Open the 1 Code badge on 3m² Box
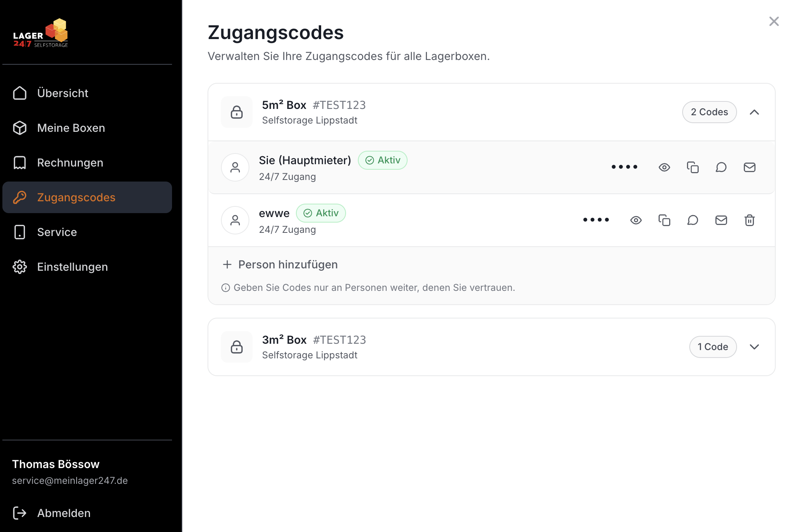The image size is (797, 532). pyautogui.click(x=713, y=347)
